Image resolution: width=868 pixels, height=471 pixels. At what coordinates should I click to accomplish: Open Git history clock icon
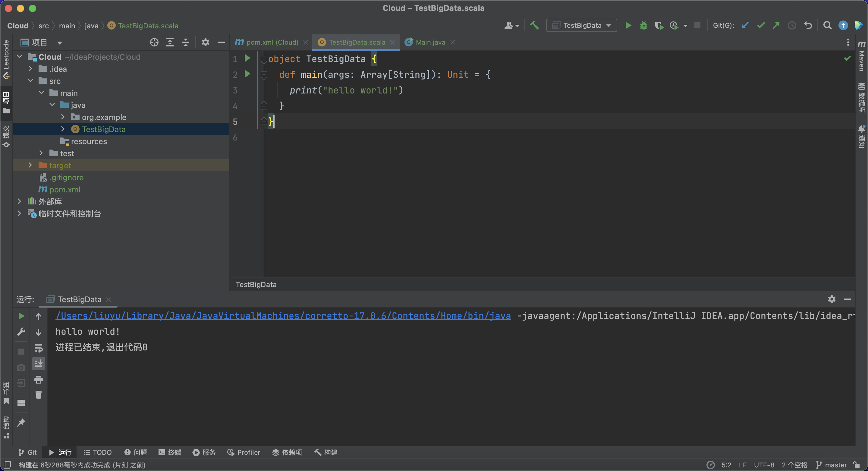click(x=792, y=25)
